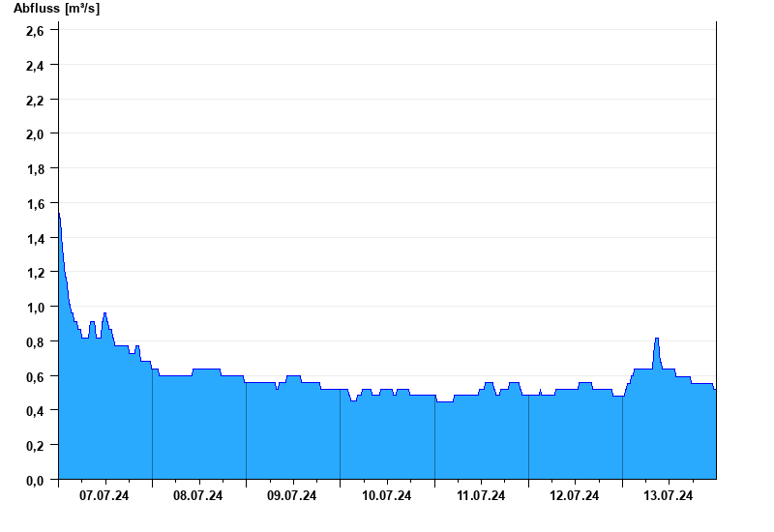The width and height of the screenshot is (774, 532).
Task: Click the 2,2 y-axis value
Action: pyautogui.click(x=35, y=101)
